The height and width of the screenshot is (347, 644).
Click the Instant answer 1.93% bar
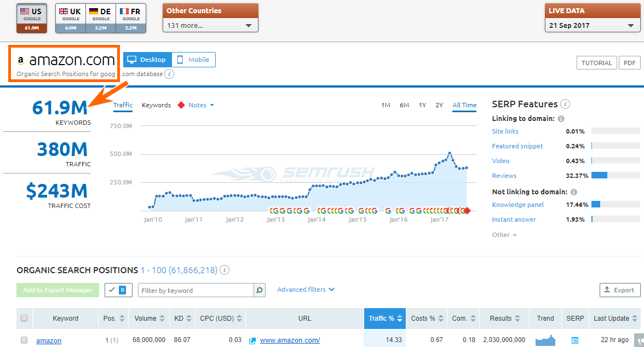pyautogui.click(x=616, y=219)
